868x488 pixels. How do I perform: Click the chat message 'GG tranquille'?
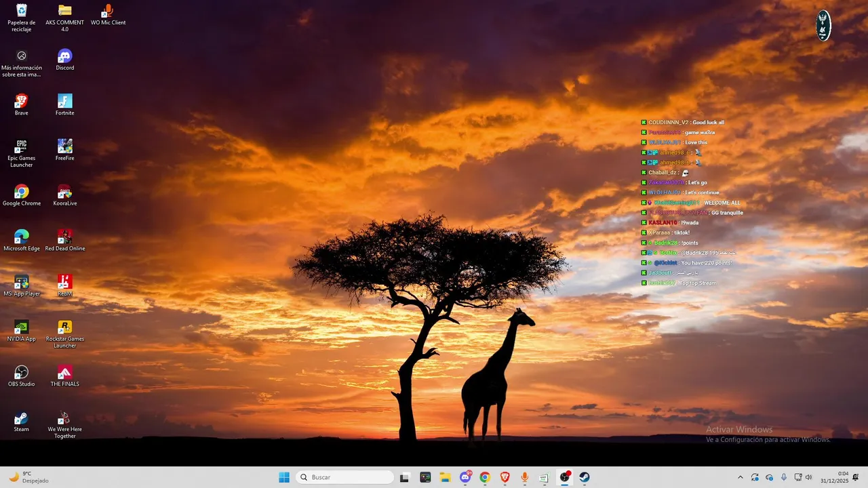tap(727, 213)
